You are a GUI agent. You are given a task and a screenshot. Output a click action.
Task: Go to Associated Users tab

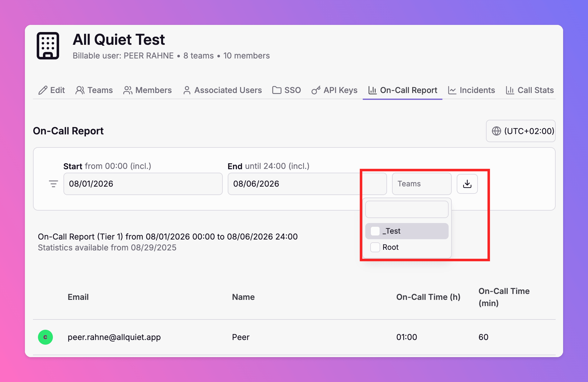[222, 90]
